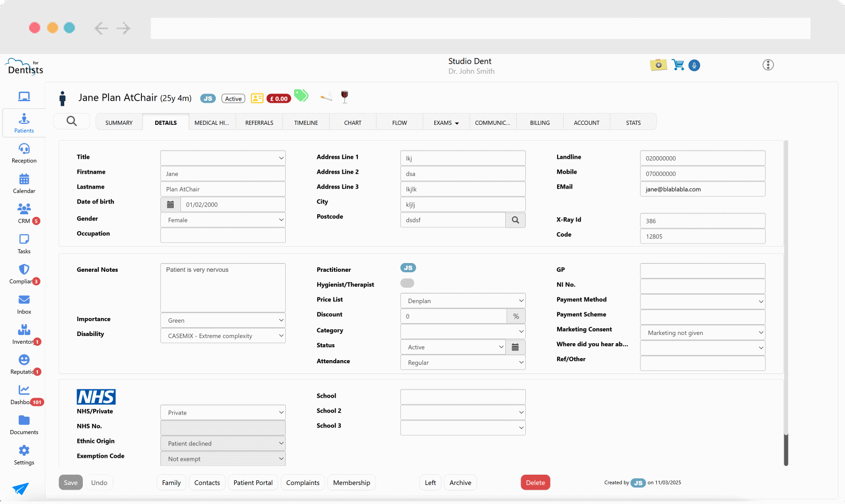
Task: Click the Membership button
Action: (x=352, y=482)
